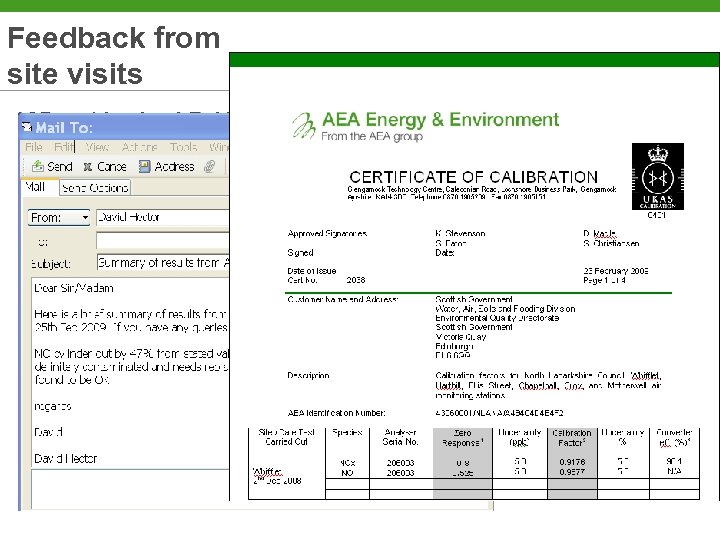The width and height of the screenshot is (720, 540).
Task: Click the Analyser Serial No. column header
Action: [x=400, y=437]
